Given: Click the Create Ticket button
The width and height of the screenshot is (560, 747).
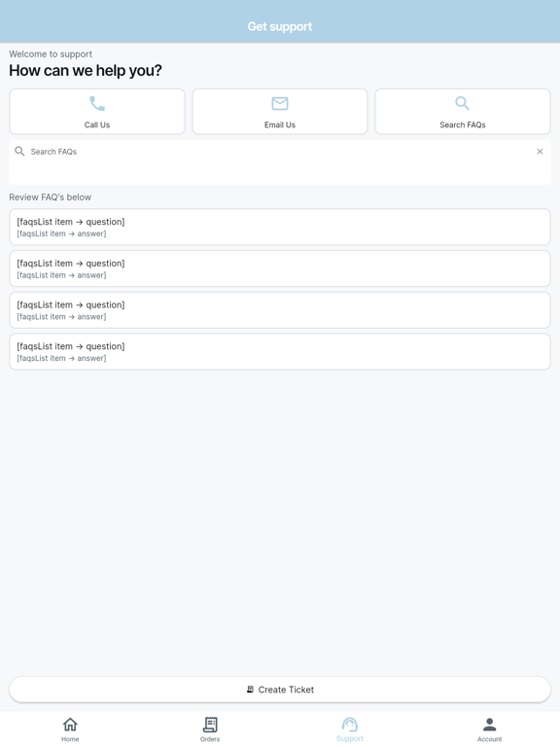Looking at the screenshot, I should [x=280, y=690].
